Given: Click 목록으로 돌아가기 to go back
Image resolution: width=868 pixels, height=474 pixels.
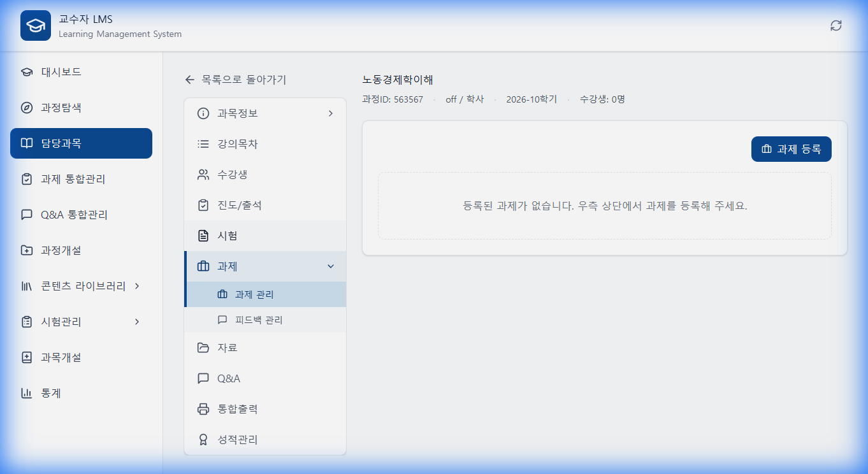Looking at the screenshot, I should [234, 79].
